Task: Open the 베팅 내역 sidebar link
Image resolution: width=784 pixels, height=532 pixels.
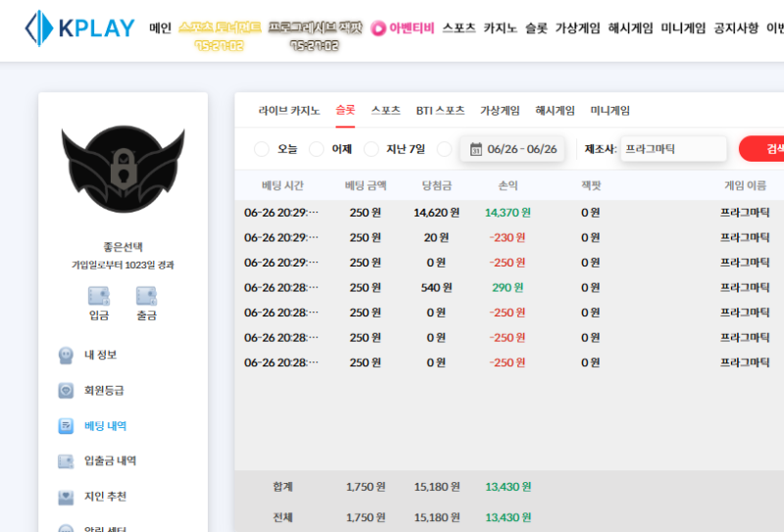Action: [x=106, y=426]
